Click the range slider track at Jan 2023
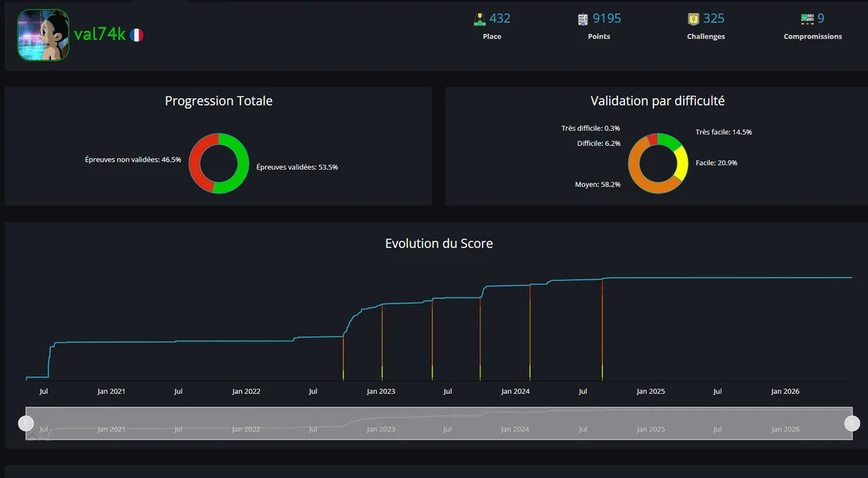Viewport: 868px width, 478px height. (x=381, y=424)
